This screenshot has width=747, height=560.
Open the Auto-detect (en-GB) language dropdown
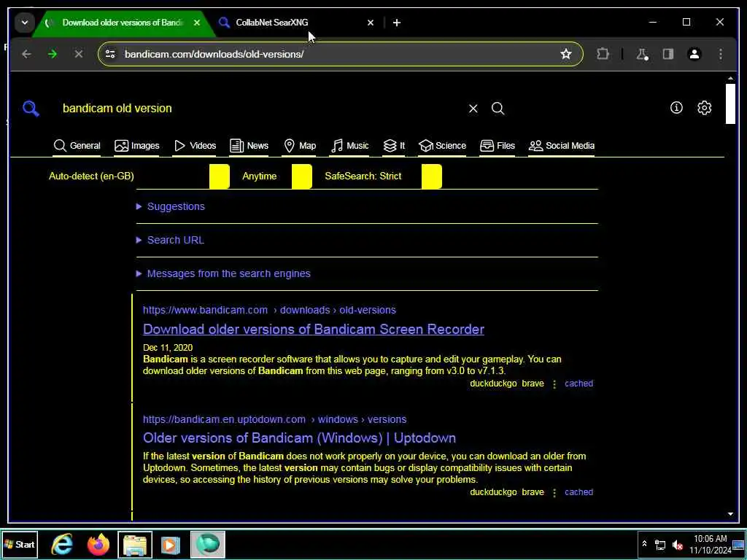pos(139,176)
